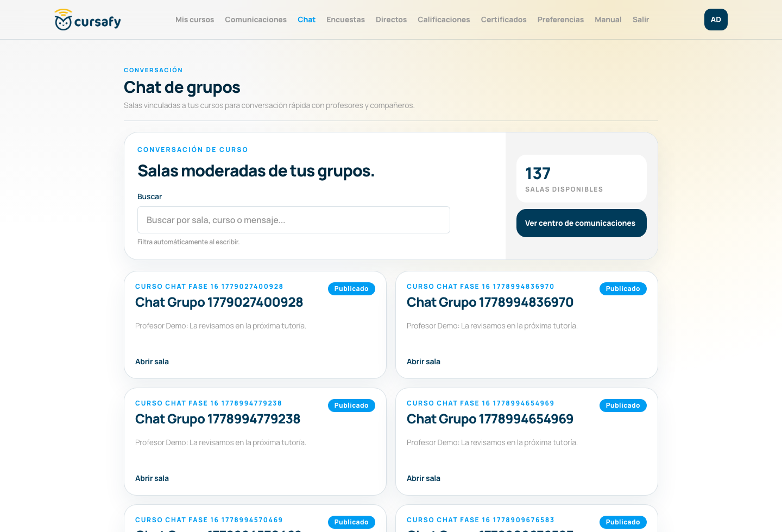Select the Chat Grupo 1778994779238 title
The image size is (782, 532).
[218, 419]
